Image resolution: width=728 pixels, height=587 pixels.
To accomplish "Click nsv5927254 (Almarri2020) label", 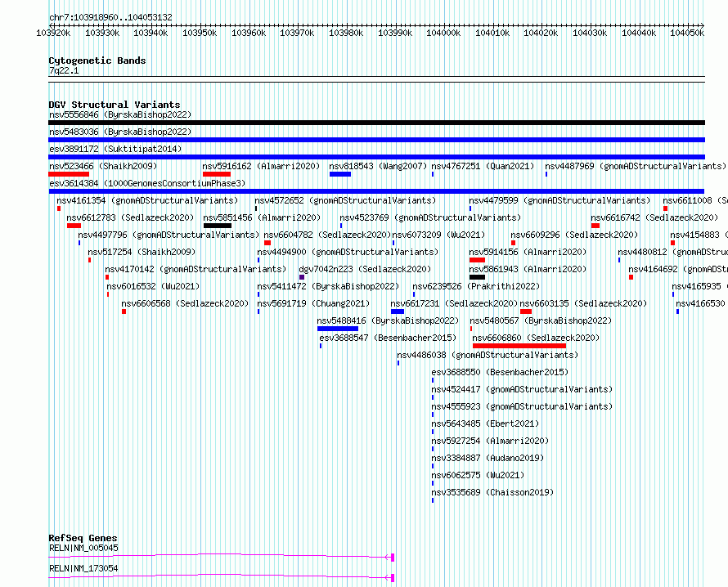I will point(490,441).
